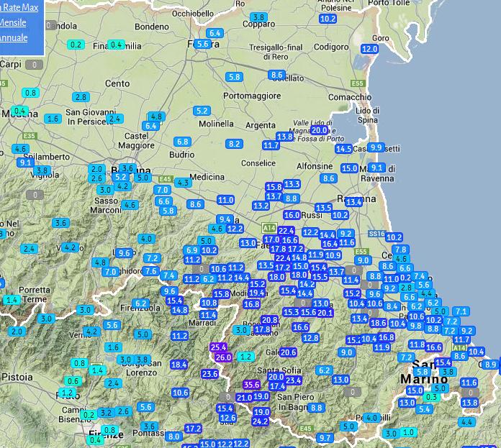The image size is (501, 448).
Task: Click the cyan 0.2 marker near Finale Emilia
Action: coord(76,45)
